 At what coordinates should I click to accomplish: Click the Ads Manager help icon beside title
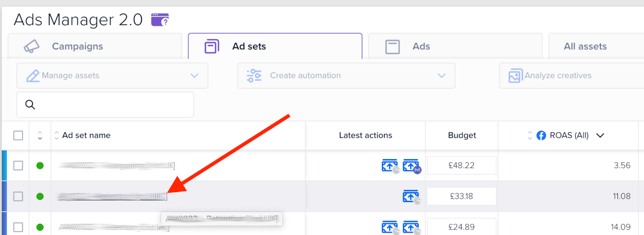[160, 19]
